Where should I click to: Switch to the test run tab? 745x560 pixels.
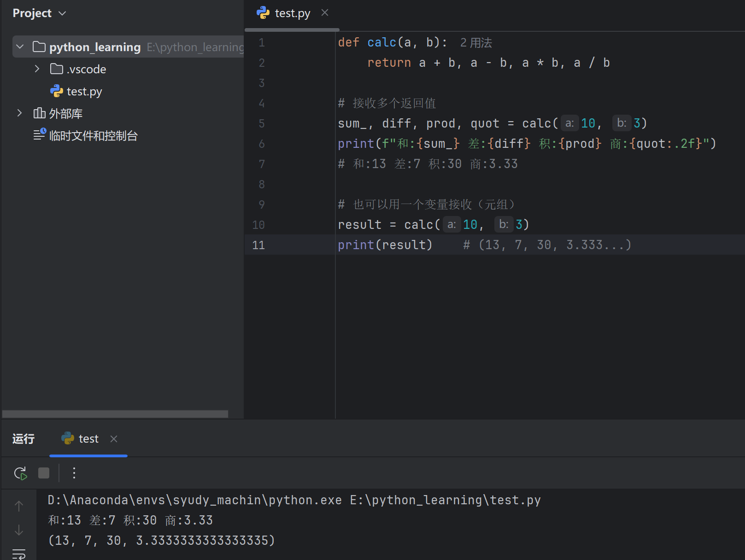(x=88, y=439)
